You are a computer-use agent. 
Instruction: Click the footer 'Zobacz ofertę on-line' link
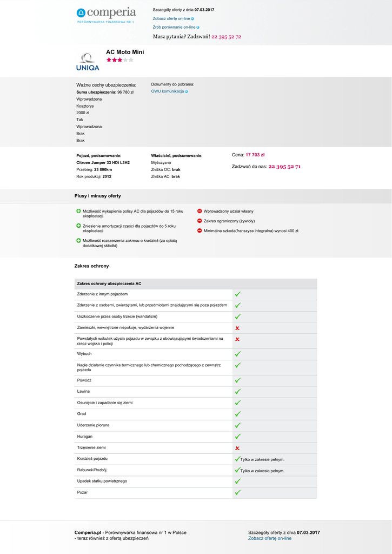coord(269,538)
